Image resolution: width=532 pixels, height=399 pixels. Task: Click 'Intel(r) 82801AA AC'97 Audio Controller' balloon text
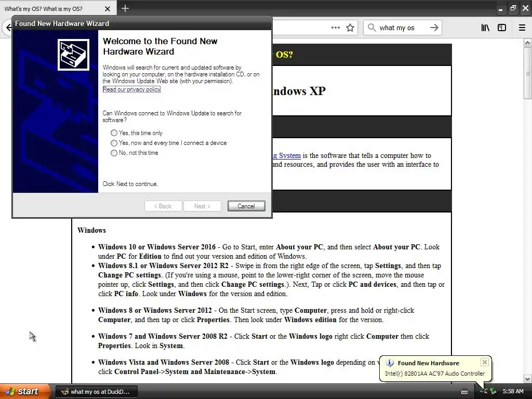point(435,374)
